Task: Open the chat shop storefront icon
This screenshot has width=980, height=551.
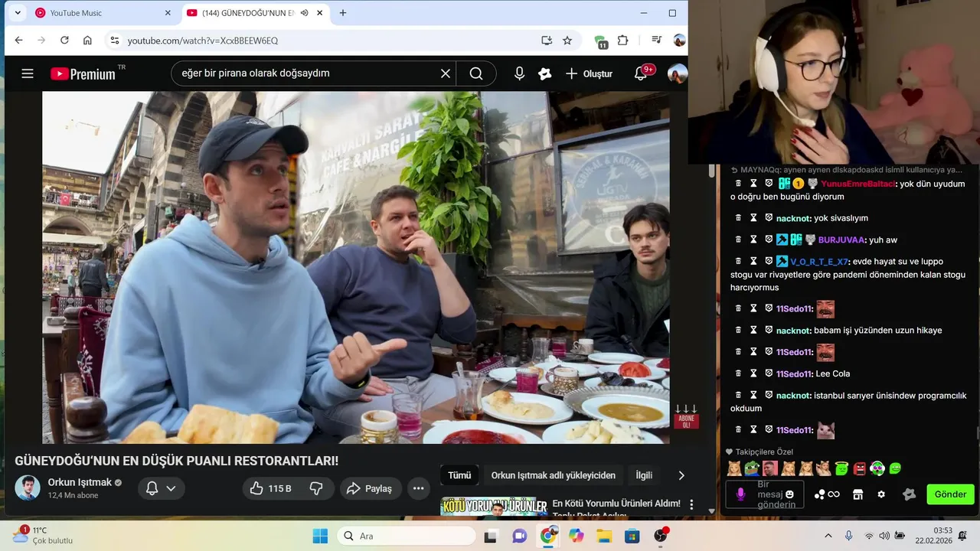Action: point(858,494)
